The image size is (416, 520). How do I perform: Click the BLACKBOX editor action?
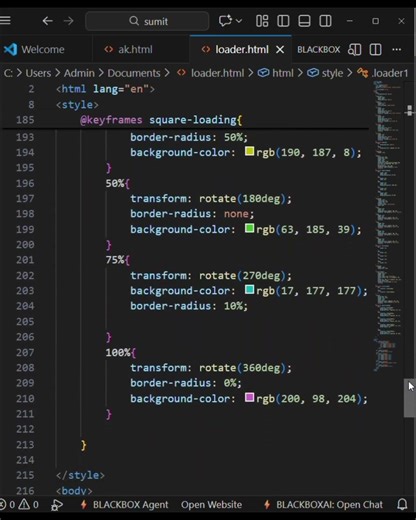click(319, 50)
